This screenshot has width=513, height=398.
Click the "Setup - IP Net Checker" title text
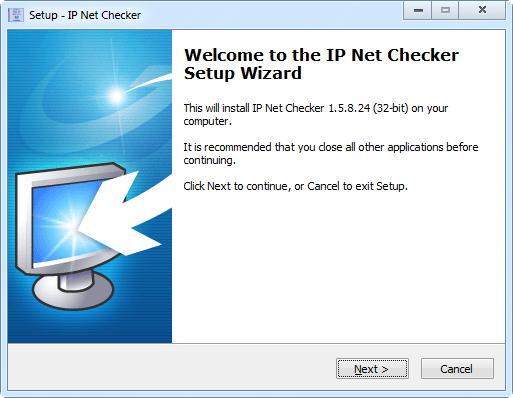pos(85,15)
